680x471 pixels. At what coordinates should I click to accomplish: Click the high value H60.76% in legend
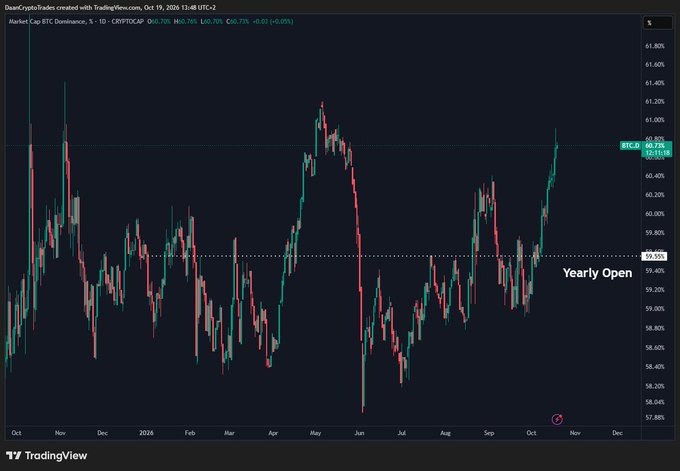point(186,21)
